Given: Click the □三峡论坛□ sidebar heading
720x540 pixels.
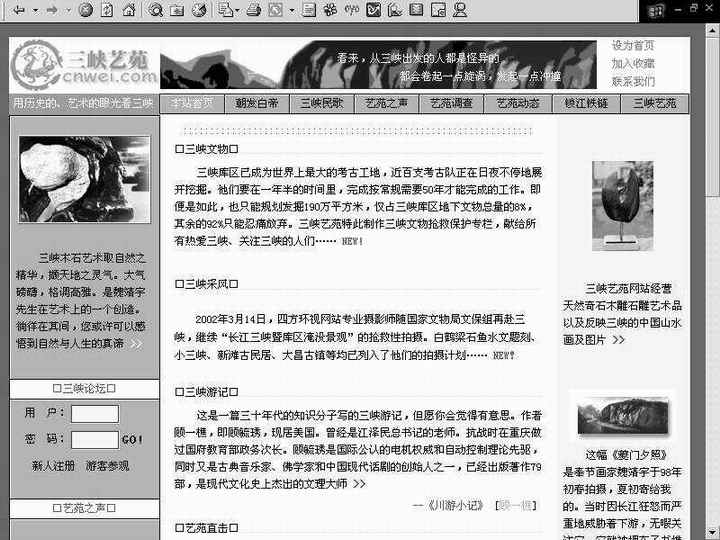Looking at the screenshot, I should (84, 388).
